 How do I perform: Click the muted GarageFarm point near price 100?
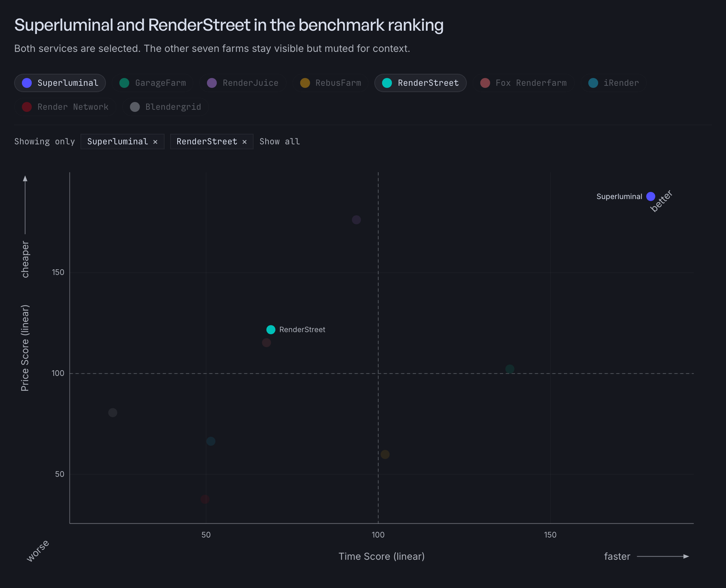(x=510, y=369)
